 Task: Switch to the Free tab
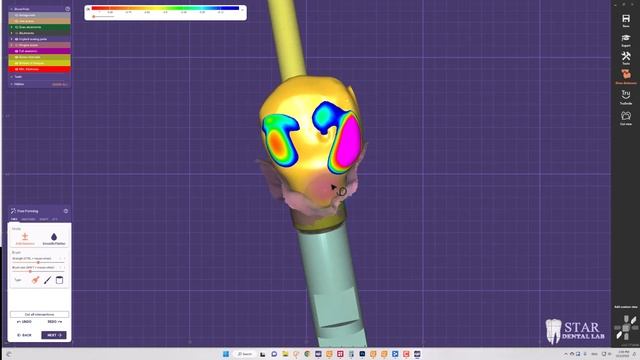(14, 219)
